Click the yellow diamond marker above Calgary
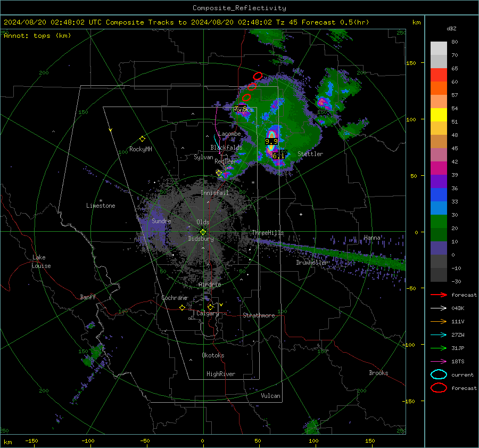This screenshot has height=448, width=479. coord(210,307)
